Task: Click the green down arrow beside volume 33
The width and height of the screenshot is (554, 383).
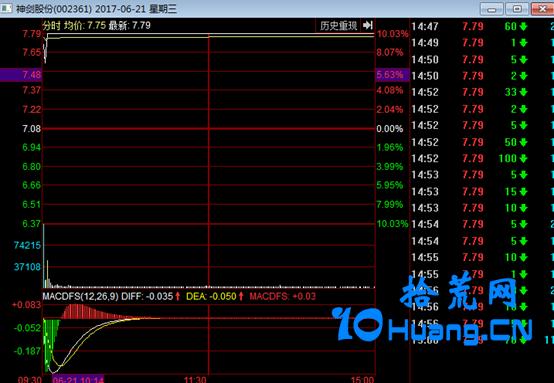Action: point(523,93)
